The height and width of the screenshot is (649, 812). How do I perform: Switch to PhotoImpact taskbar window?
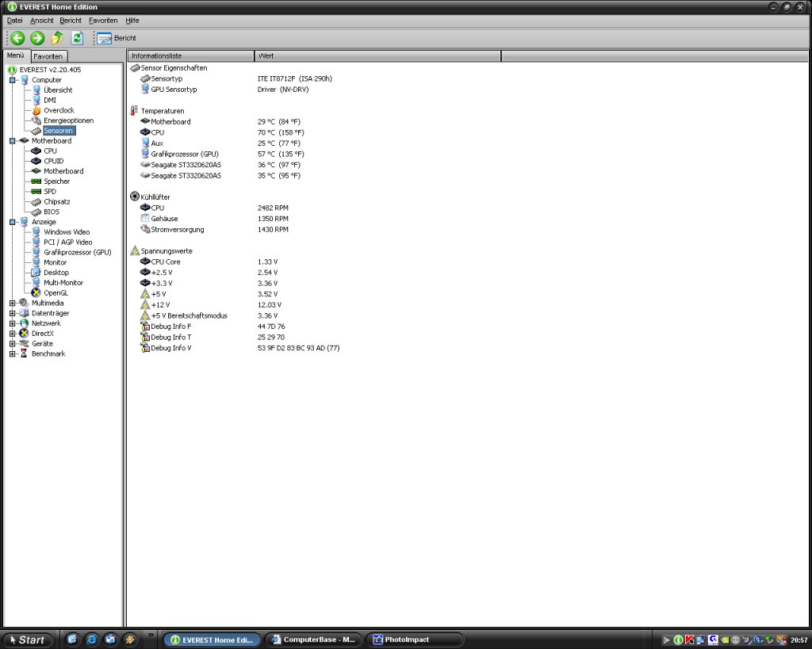tap(414, 639)
